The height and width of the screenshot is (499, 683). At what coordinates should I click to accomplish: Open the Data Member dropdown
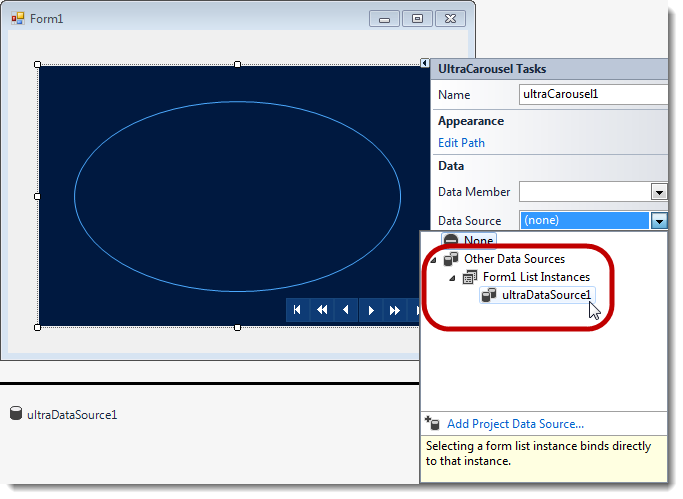(658, 192)
